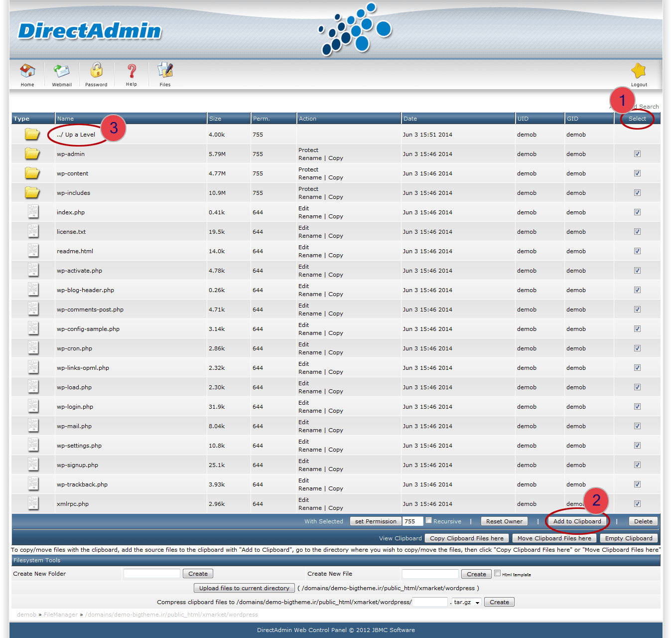Click the file icon for readme.html

pyautogui.click(x=33, y=251)
